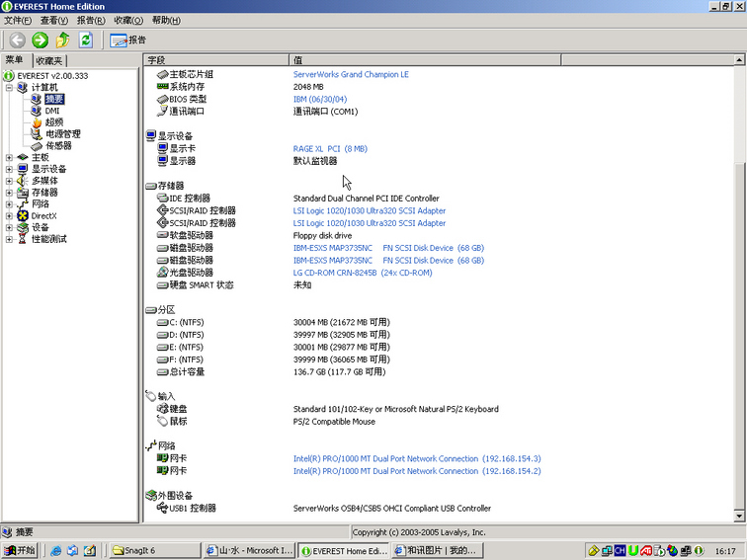Switch to the 菜单 tab
This screenshot has height=560, width=747.
coord(15,60)
